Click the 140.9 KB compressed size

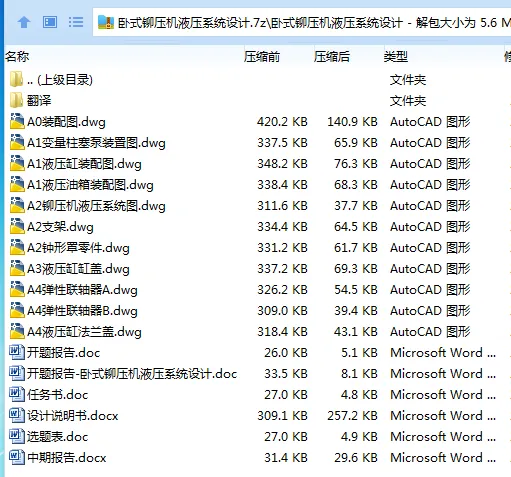point(353,122)
